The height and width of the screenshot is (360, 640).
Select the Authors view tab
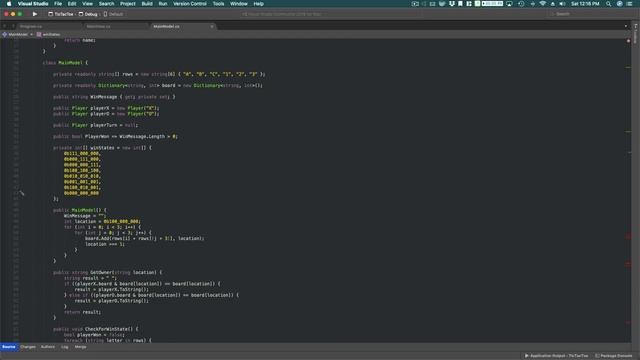coord(48,347)
